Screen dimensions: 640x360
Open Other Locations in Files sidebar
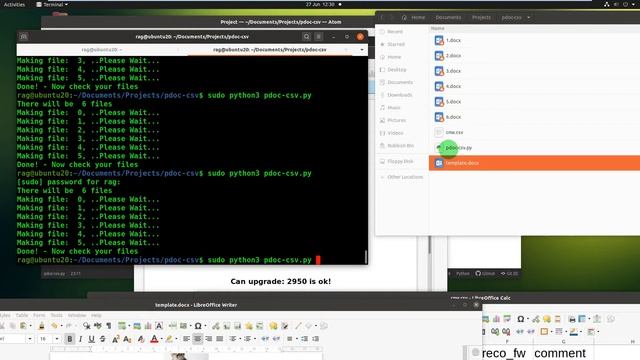[x=405, y=177]
